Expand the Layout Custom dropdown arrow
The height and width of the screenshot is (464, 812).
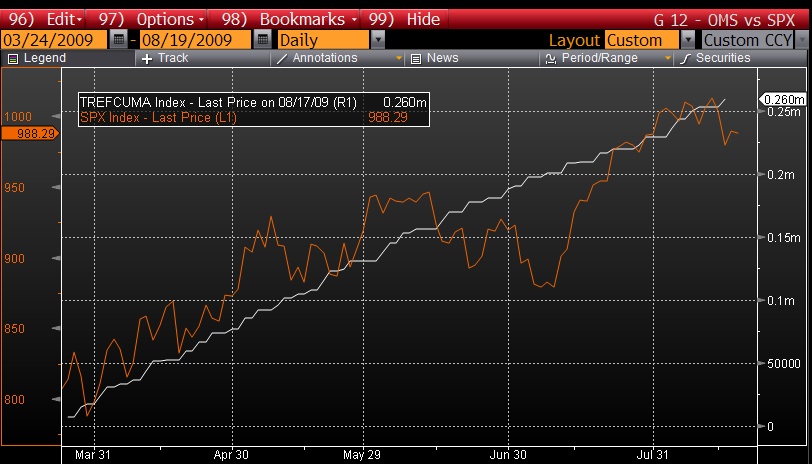point(688,40)
